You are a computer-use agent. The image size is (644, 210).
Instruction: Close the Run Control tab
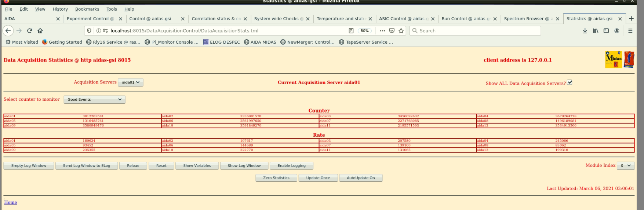click(495, 19)
